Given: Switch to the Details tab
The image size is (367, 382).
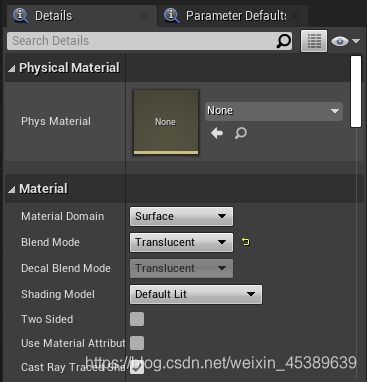Looking at the screenshot, I should [81, 16].
